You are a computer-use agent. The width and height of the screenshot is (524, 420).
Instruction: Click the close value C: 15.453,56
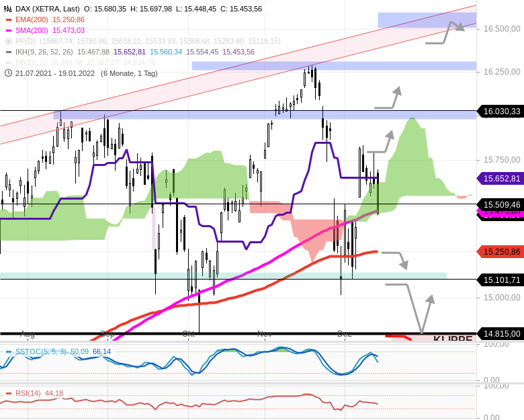(241, 9)
